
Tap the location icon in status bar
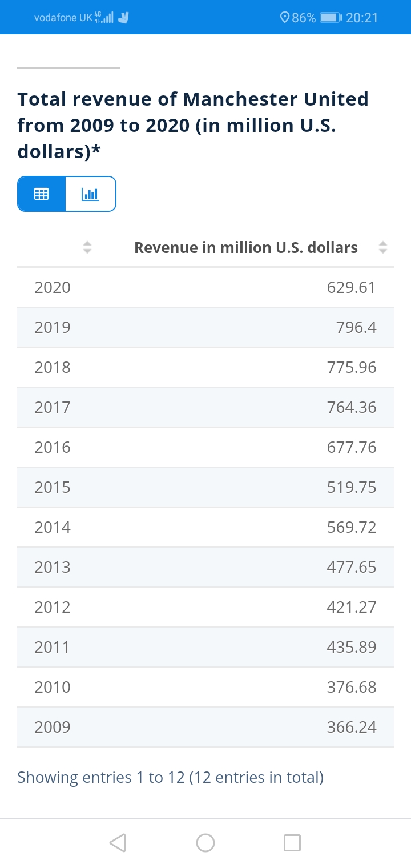point(284,18)
